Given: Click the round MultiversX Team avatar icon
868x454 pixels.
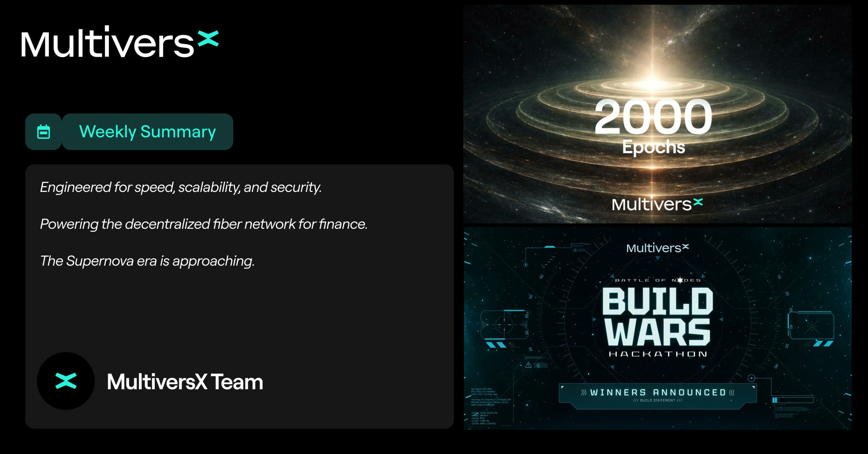Looking at the screenshot, I should 66,381.
